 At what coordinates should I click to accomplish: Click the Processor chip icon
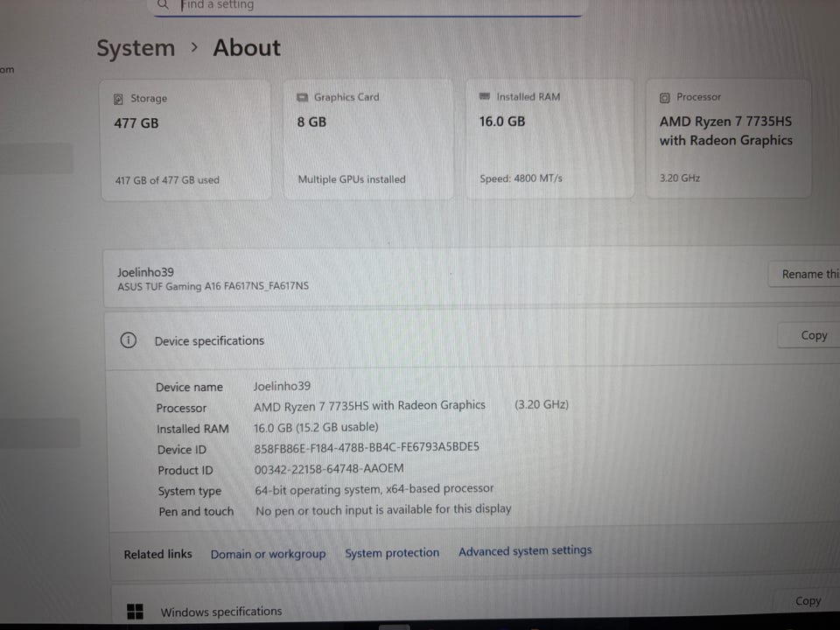(665, 97)
